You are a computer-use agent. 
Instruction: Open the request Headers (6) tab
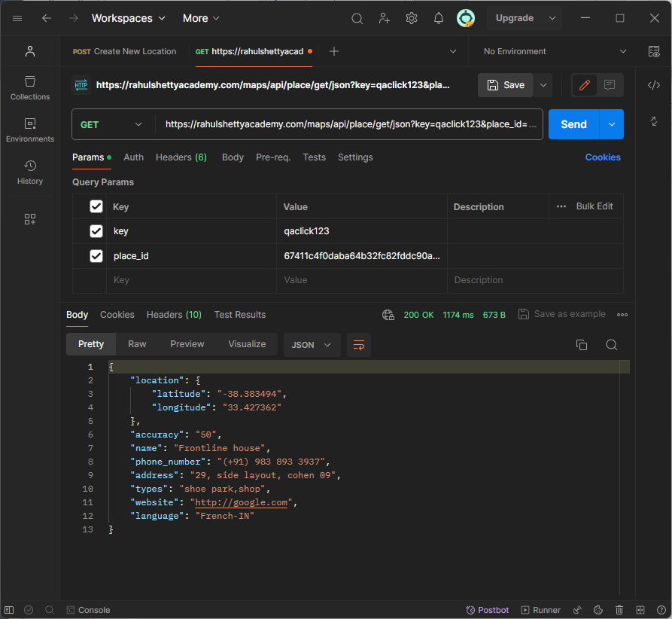[x=181, y=157]
